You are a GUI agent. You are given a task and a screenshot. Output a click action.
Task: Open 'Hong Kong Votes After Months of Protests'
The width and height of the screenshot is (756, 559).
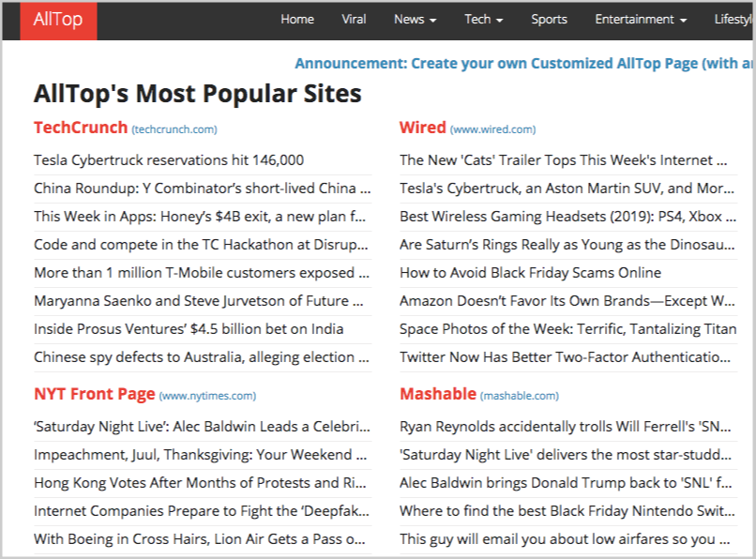pos(200,483)
